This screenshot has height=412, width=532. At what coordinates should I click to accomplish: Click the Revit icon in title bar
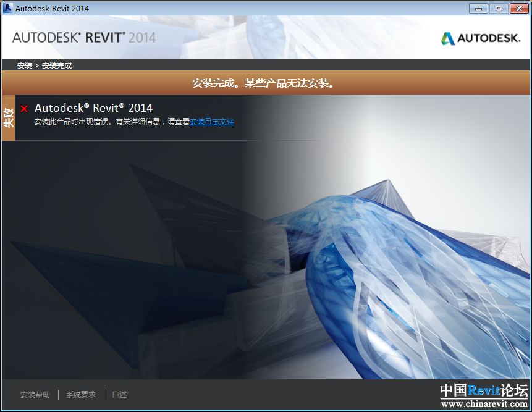click(x=7, y=8)
